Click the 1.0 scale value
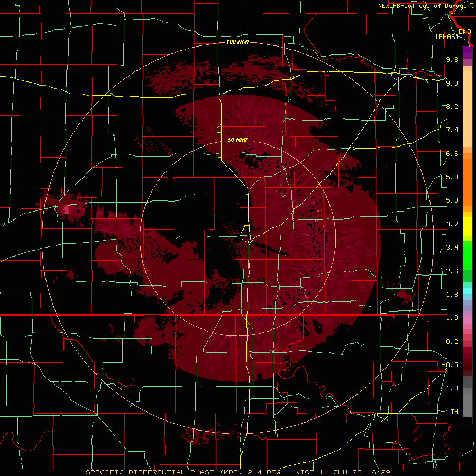Viewport: 476px width, 476px height. click(452, 318)
